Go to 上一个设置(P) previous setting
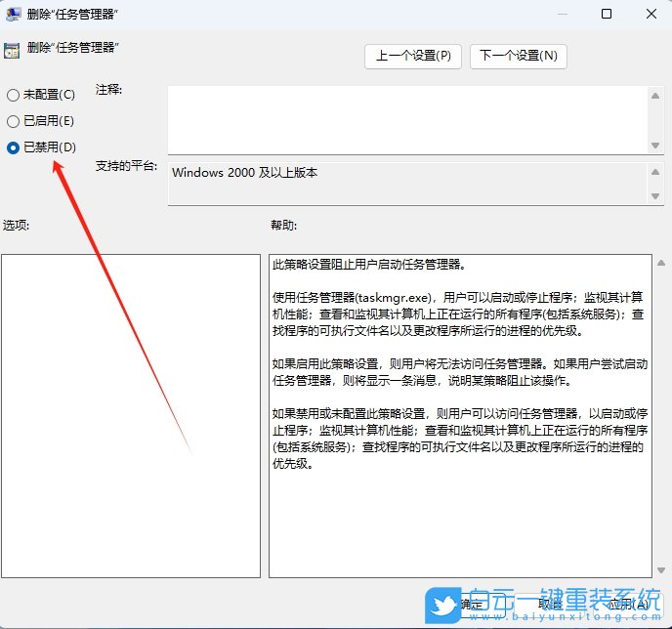672x629 pixels. [413, 56]
